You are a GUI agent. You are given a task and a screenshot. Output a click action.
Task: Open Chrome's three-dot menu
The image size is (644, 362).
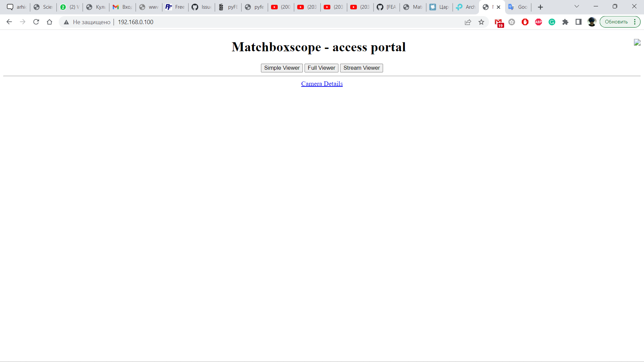click(x=635, y=22)
